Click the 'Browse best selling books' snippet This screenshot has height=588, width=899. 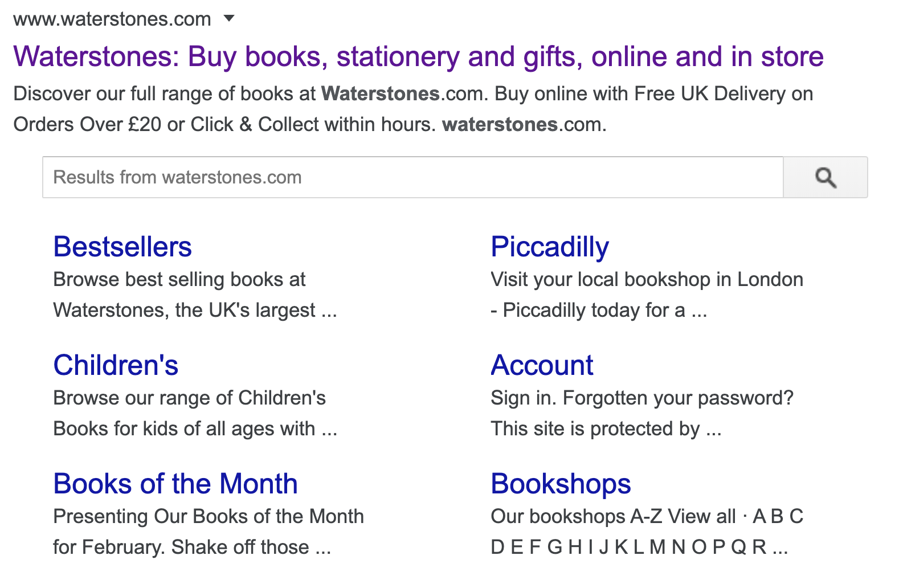[179, 280]
